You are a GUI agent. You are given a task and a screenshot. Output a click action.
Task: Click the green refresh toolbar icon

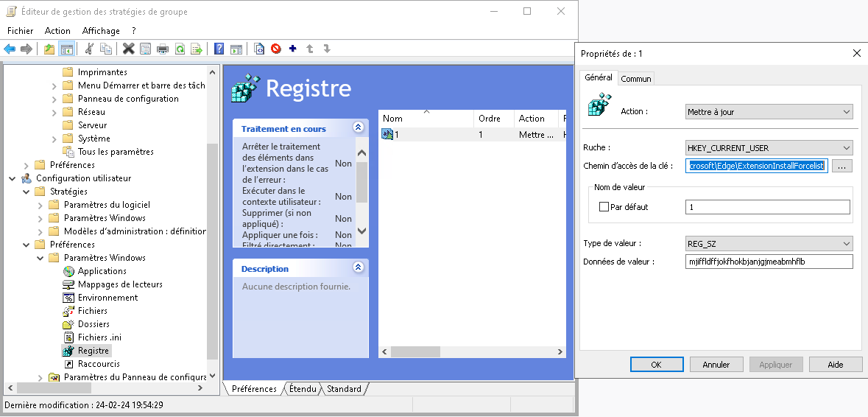tap(180, 49)
